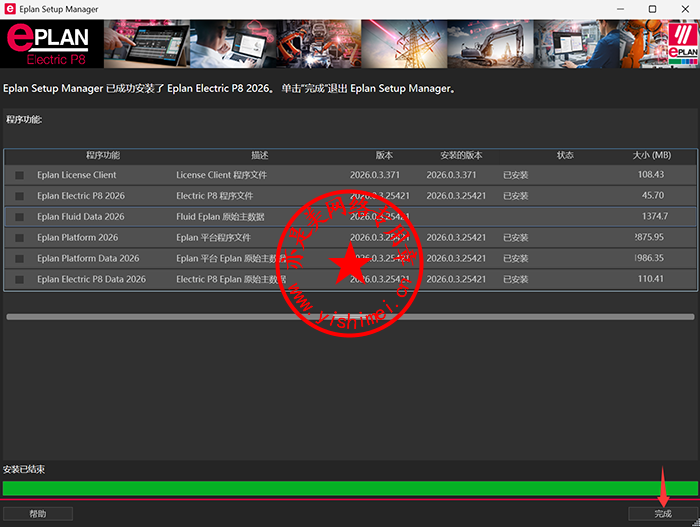Toggle the Eplan Platform 2026 checkbox
700x527 pixels.
pos(20,238)
